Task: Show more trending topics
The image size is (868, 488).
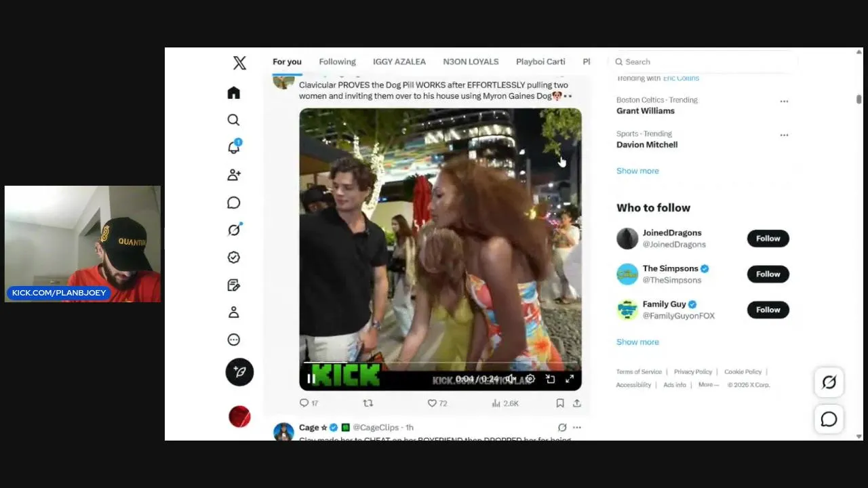Action: (637, 171)
